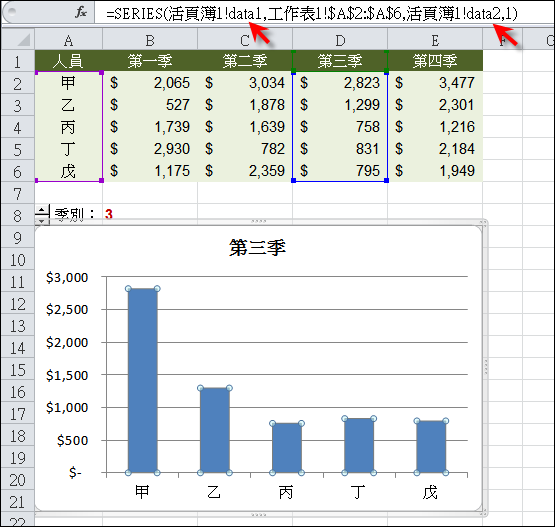Screen dimensions: 555x527
Task: Click the cell with value 1,216
Action: [435, 127]
